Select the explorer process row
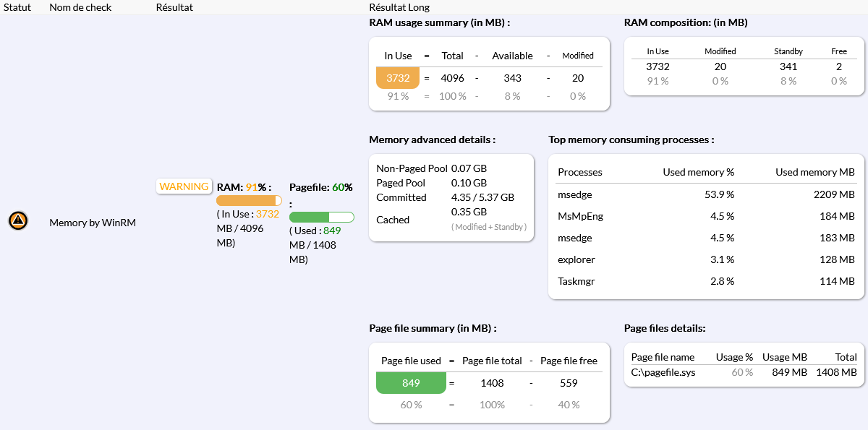Image resolution: width=868 pixels, height=430 pixels. pos(705,259)
